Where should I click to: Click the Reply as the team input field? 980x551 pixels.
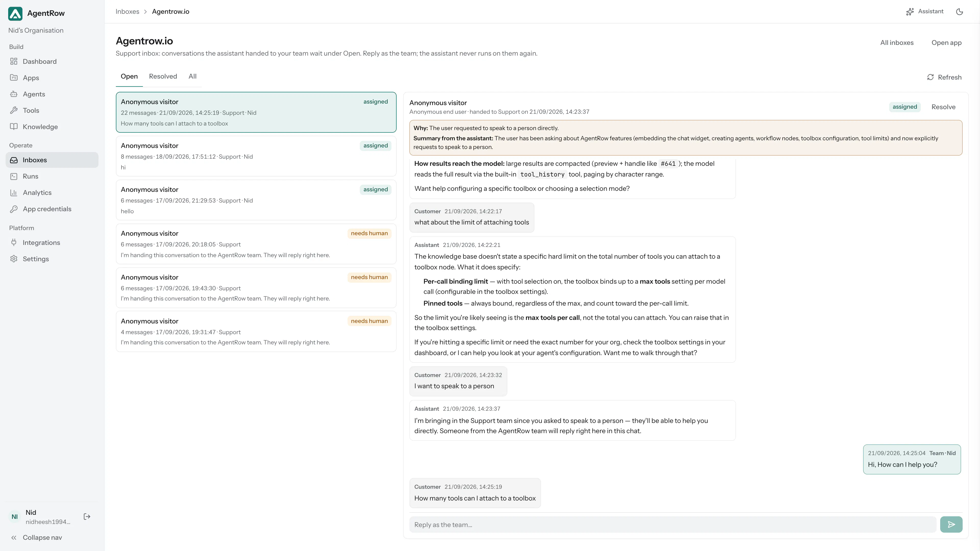click(x=673, y=525)
